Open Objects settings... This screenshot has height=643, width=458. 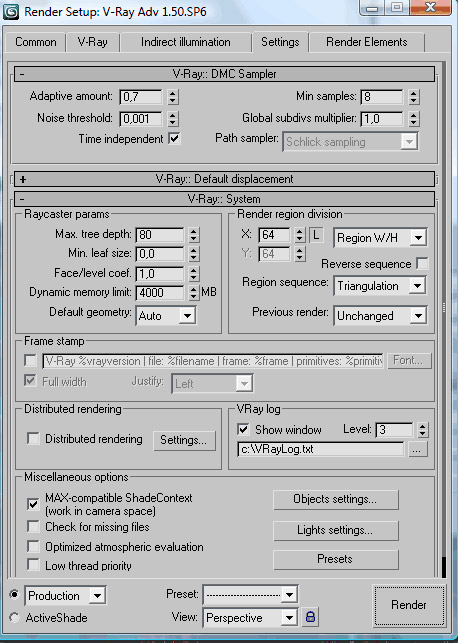pos(336,499)
